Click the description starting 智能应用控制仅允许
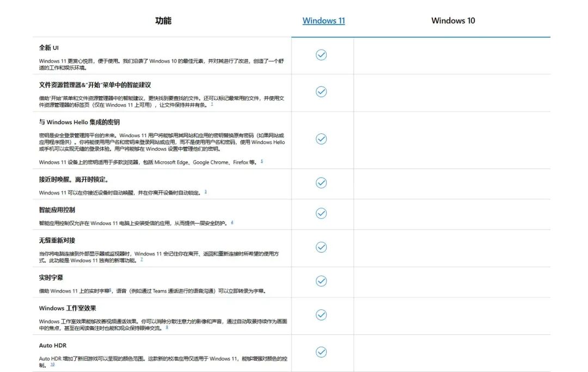The width and height of the screenshot is (588, 372). pos(134,223)
